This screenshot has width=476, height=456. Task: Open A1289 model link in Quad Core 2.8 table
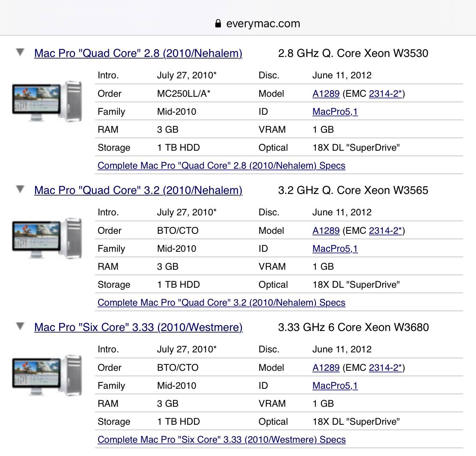pyautogui.click(x=326, y=93)
